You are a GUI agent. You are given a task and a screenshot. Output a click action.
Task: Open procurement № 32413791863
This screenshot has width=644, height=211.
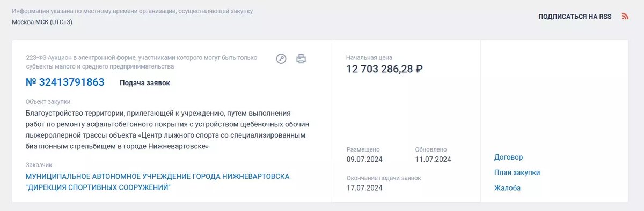65,82
